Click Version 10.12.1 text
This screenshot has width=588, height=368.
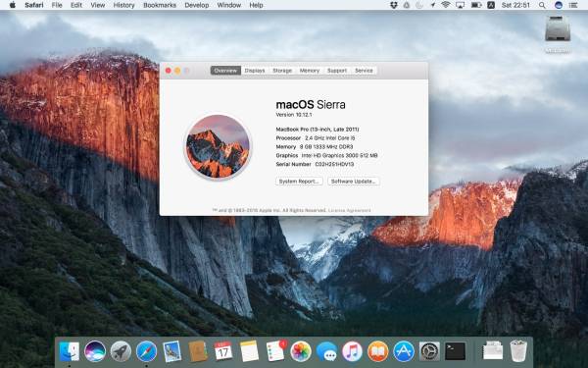pyautogui.click(x=294, y=115)
